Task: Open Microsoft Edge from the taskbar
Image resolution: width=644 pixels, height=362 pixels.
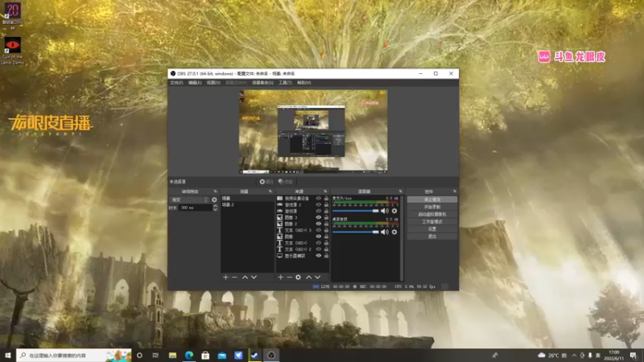Action: [189, 356]
